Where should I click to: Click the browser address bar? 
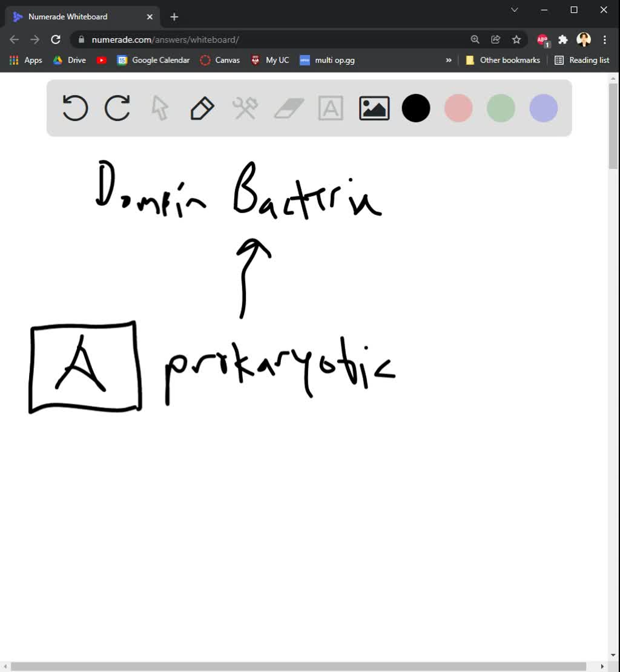click(242, 39)
